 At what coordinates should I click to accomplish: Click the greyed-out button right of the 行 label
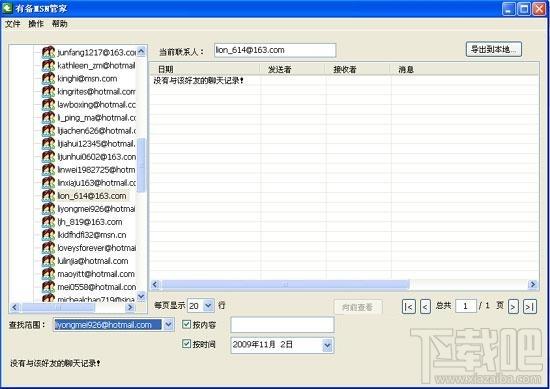pyautogui.click(x=358, y=307)
